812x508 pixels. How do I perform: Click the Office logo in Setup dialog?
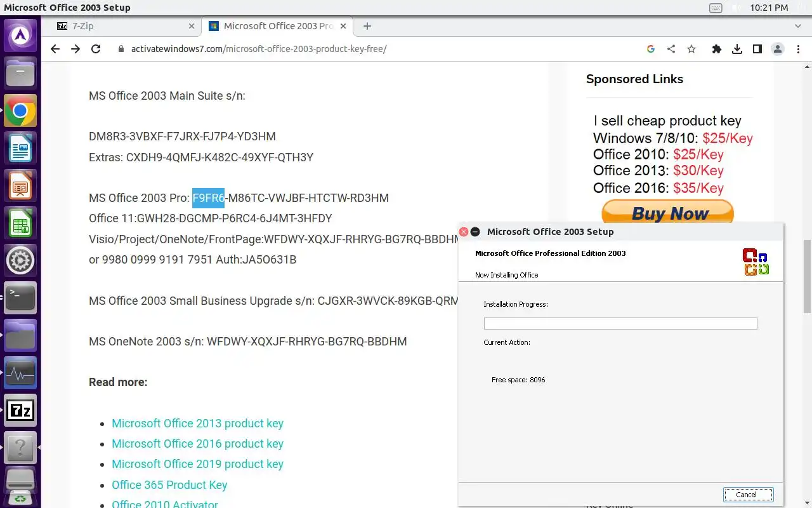756,262
